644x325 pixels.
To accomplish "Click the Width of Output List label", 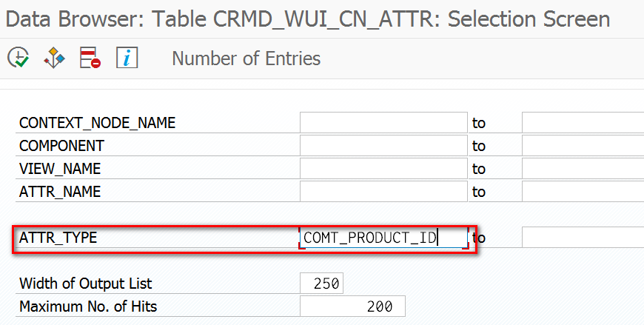I will click(86, 284).
